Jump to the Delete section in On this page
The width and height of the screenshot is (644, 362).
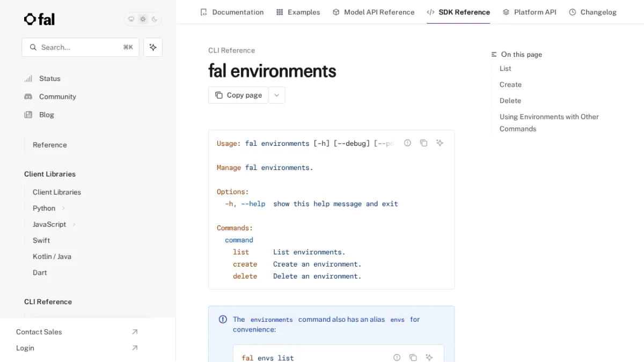(510, 101)
